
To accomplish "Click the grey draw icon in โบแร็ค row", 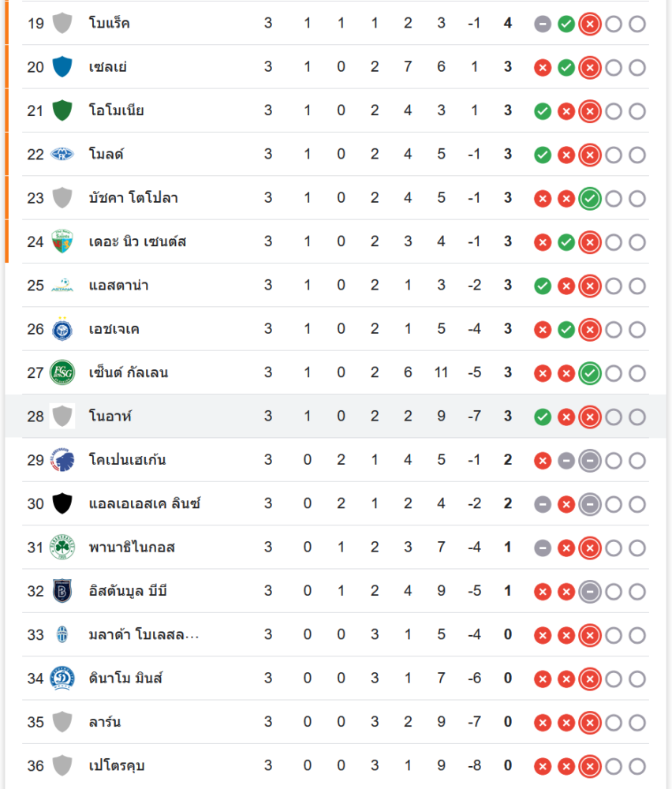I will click(x=542, y=24).
